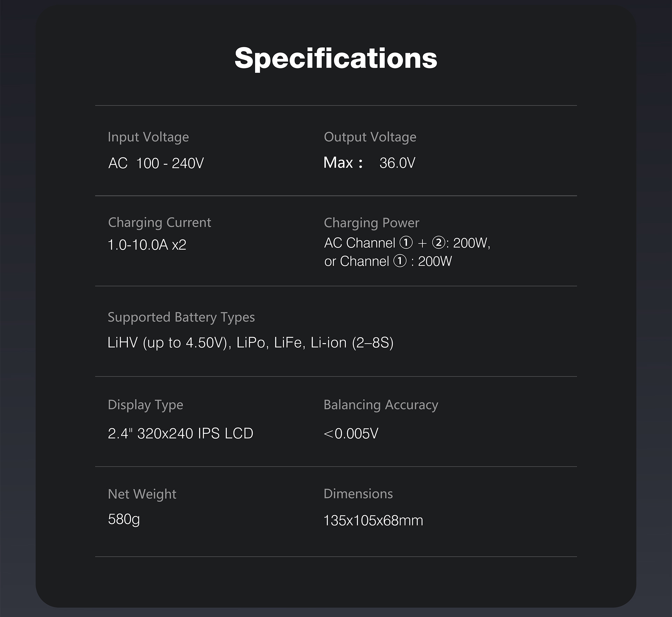Select the LiHV LiPo LiFe Li-ion text
The width and height of the screenshot is (672, 617).
(x=251, y=343)
